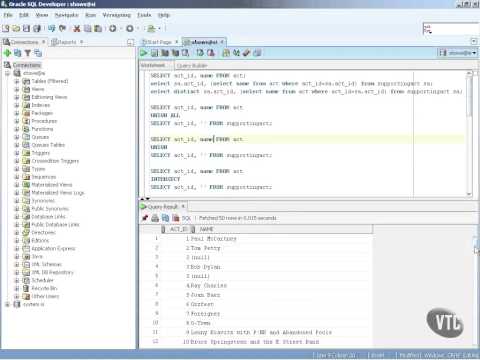Click the Open folder toolbar icon
The height and width of the screenshot is (360, 480).
(16, 29)
